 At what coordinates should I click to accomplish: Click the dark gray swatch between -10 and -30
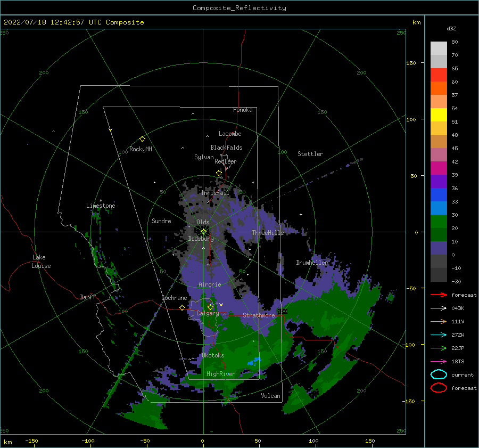[x=439, y=275]
